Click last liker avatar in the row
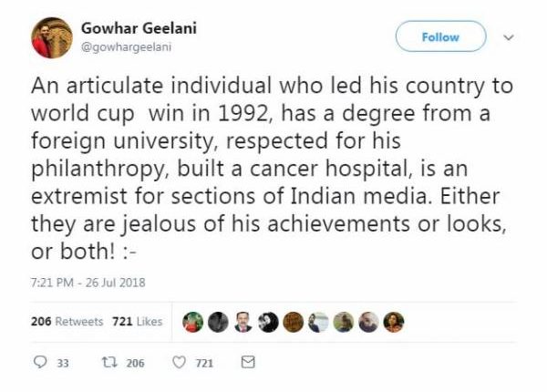 click(394, 322)
